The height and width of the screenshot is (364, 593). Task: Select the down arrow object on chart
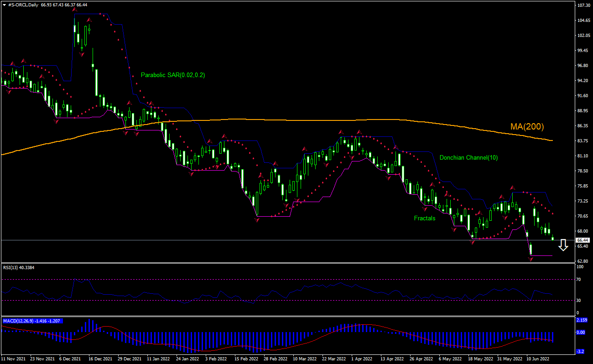point(562,245)
